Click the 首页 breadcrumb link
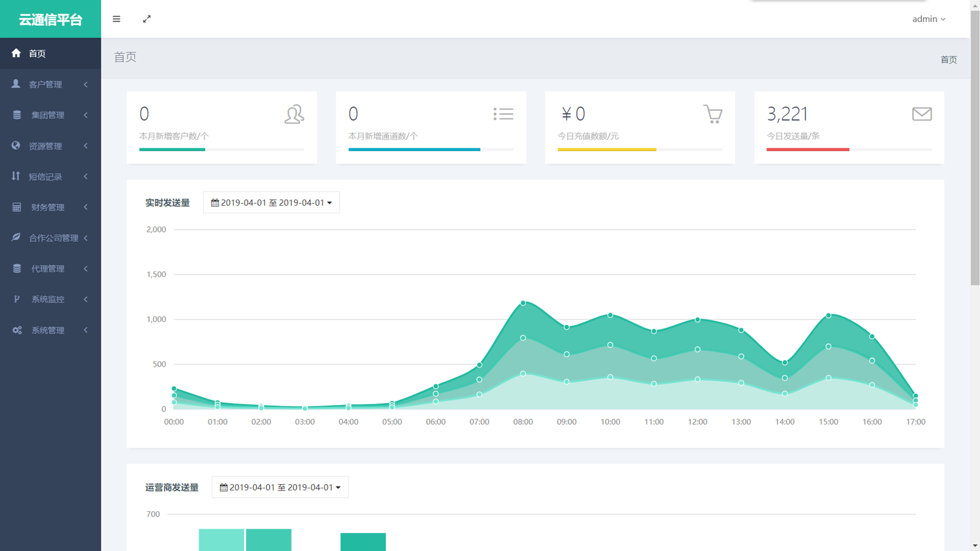Image resolution: width=980 pixels, height=551 pixels. [948, 59]
